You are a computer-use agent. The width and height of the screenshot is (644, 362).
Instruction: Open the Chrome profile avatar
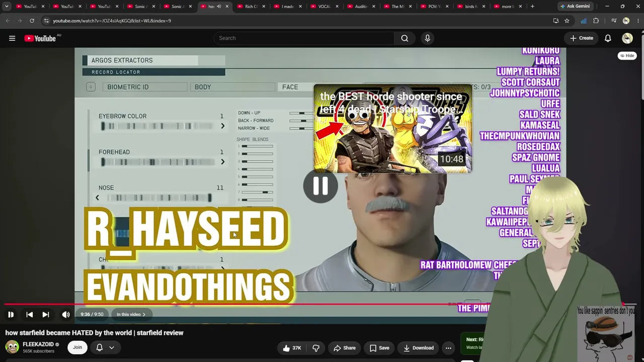pyautogui.click(x=626, y=21)
